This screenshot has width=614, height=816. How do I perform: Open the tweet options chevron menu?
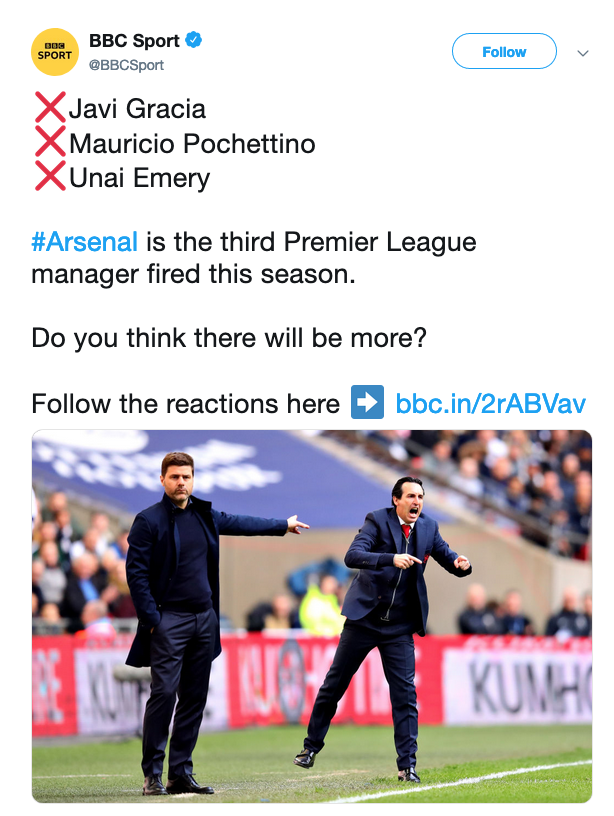tap(583, 53)
